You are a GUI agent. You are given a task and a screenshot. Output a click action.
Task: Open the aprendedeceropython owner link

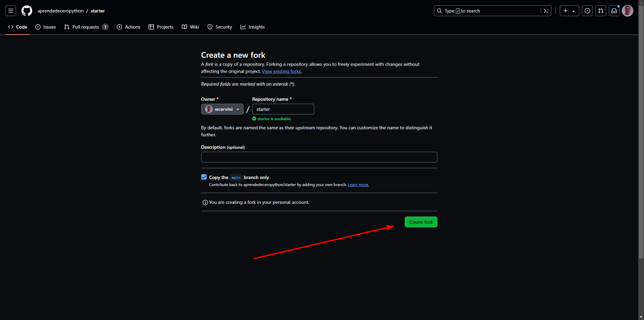tap(60, 11)
